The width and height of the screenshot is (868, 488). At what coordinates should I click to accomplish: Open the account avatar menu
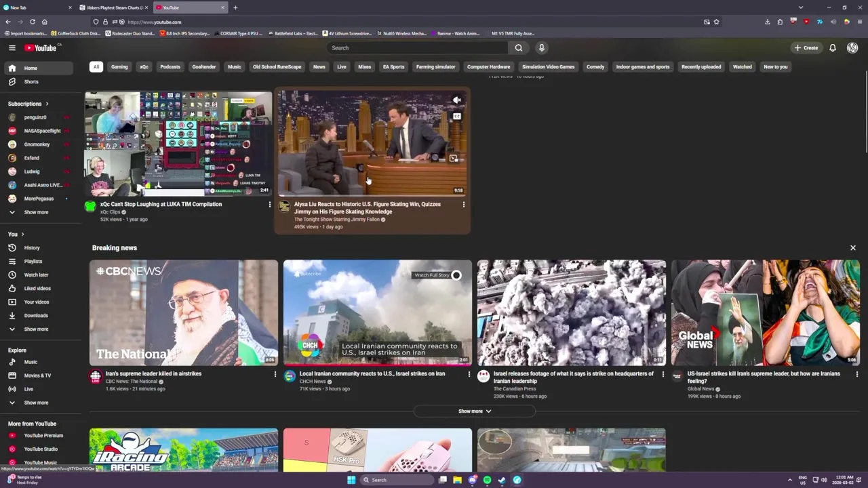(852, 47)
